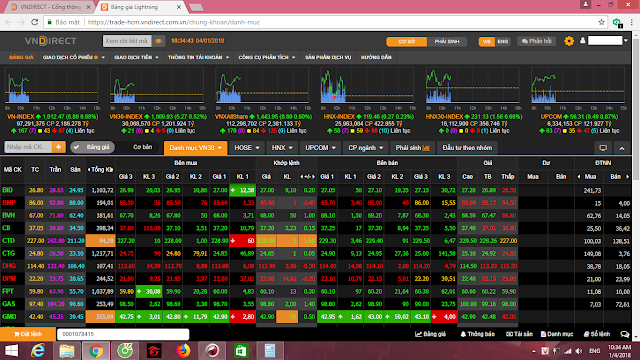Click the VNDIRECT logo

tap(51, 41)
